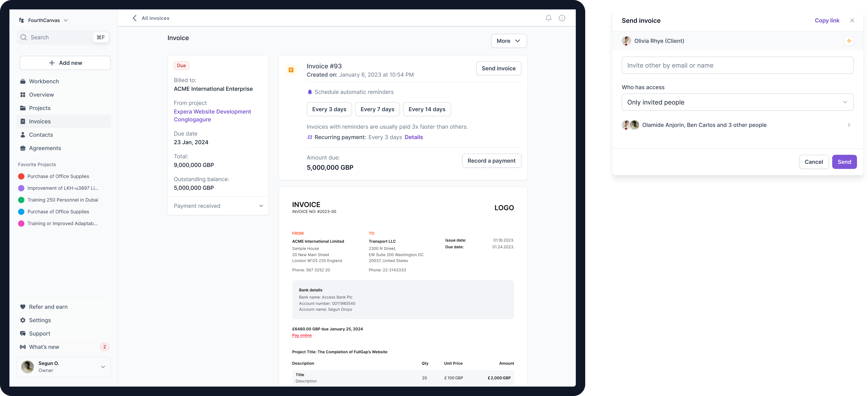The height and width of the screenshot is (396, 868).
Task: Click the ⌘F shortcut badge
Action: [101, 37]
